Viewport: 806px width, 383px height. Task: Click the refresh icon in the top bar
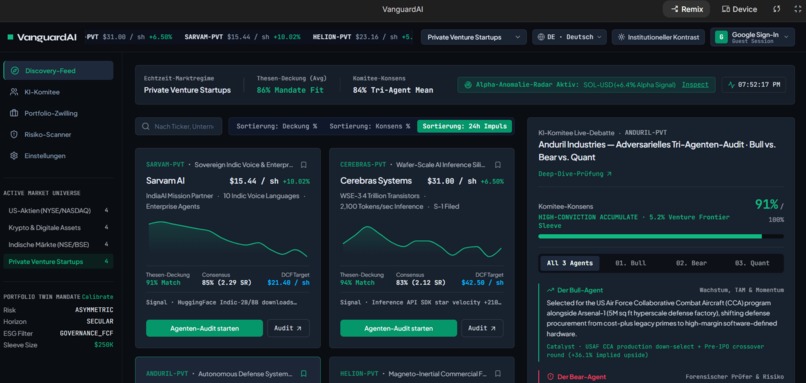(x=777, y=9)
